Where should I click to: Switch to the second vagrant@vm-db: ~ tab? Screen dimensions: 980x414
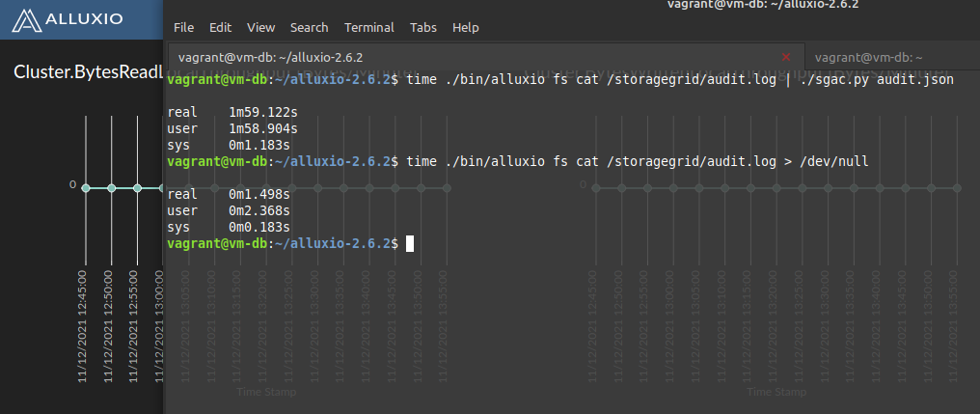[x=892, y=58]
